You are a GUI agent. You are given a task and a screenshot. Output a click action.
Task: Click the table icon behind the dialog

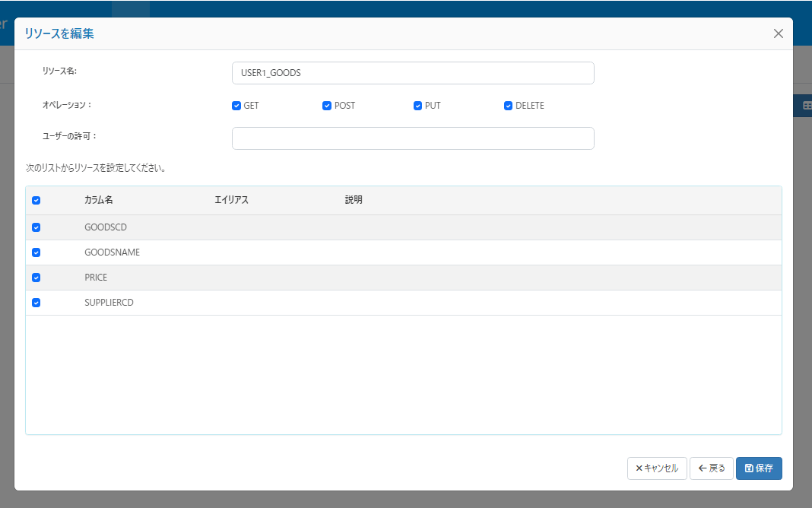[x=807, y=106]
